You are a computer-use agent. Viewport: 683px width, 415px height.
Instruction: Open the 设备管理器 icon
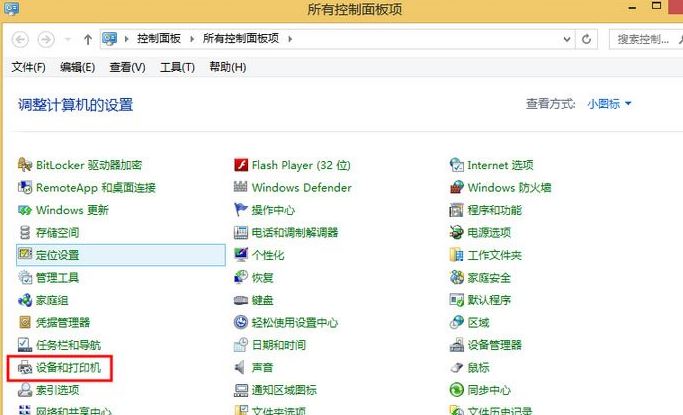[x=456, y=345]
